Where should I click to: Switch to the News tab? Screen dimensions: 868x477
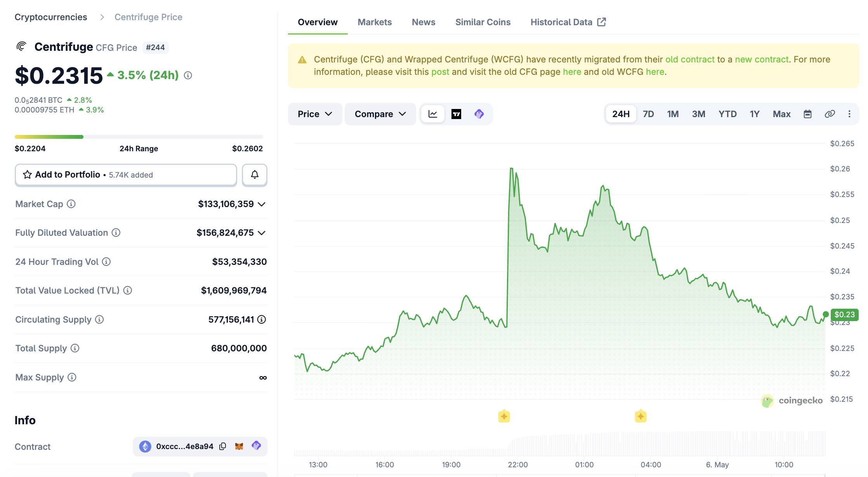pos(424,22)
